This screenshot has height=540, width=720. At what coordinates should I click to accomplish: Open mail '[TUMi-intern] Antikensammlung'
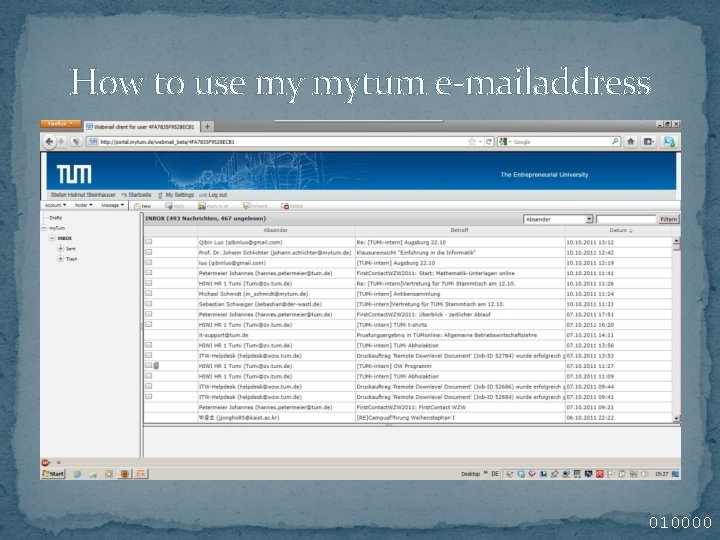pyautogui.click(x=408, y=293)
